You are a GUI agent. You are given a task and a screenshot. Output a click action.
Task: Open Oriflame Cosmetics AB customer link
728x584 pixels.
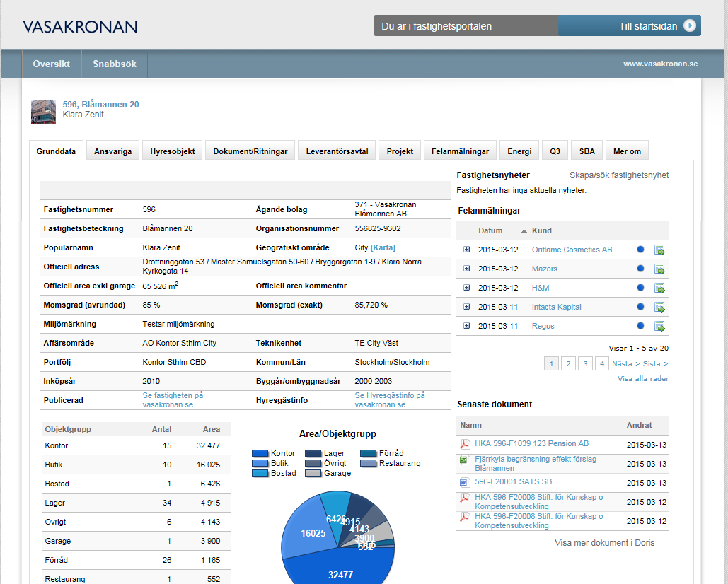pyautogui.click(x=572, y=250)
